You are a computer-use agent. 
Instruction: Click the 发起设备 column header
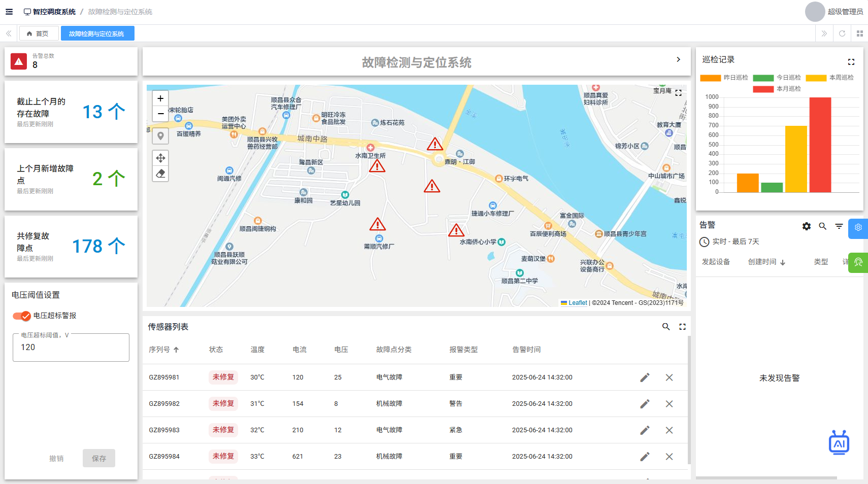click(x=716, y=262)
